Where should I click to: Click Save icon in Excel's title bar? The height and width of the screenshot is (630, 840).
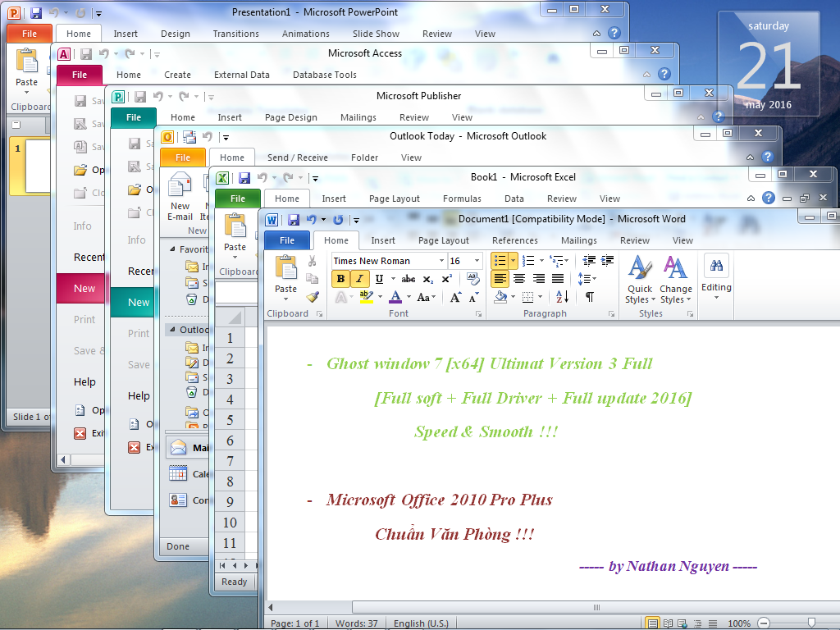tap(244, 178)
